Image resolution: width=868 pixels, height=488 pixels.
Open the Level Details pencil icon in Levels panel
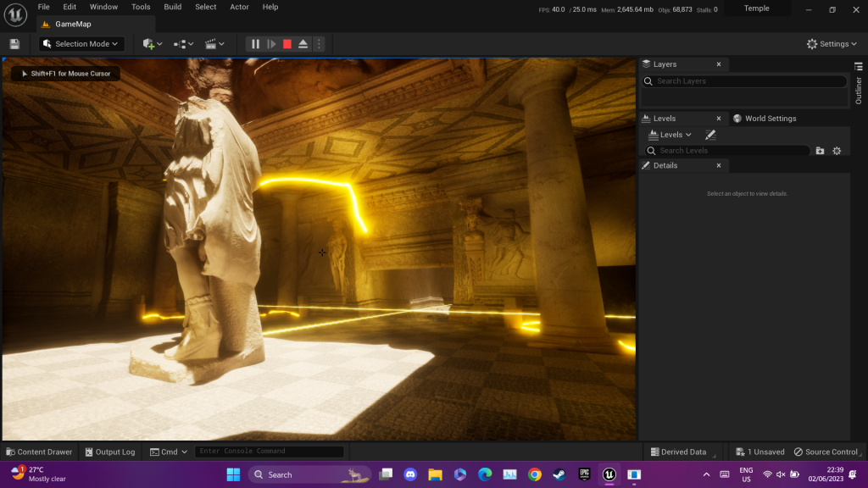click(710, 135)
